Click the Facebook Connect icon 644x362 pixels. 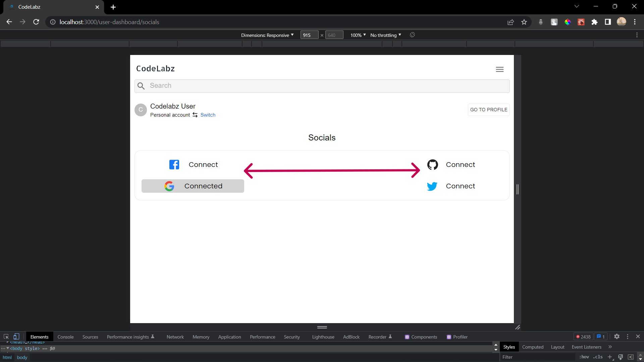pos(174,165)
